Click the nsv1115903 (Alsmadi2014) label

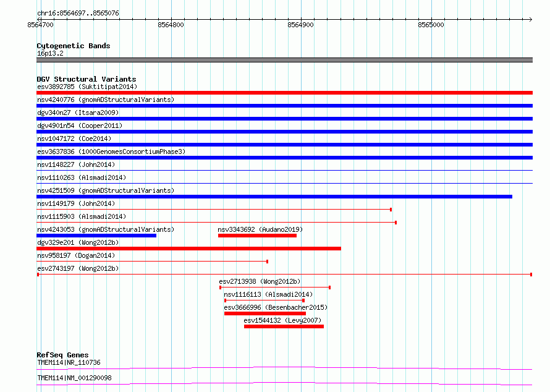coord(82,216)
